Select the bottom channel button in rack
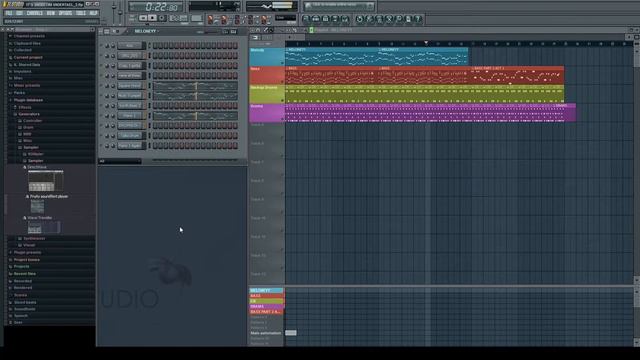The width and height of the screenshot is (640, 360). point(130,146)
